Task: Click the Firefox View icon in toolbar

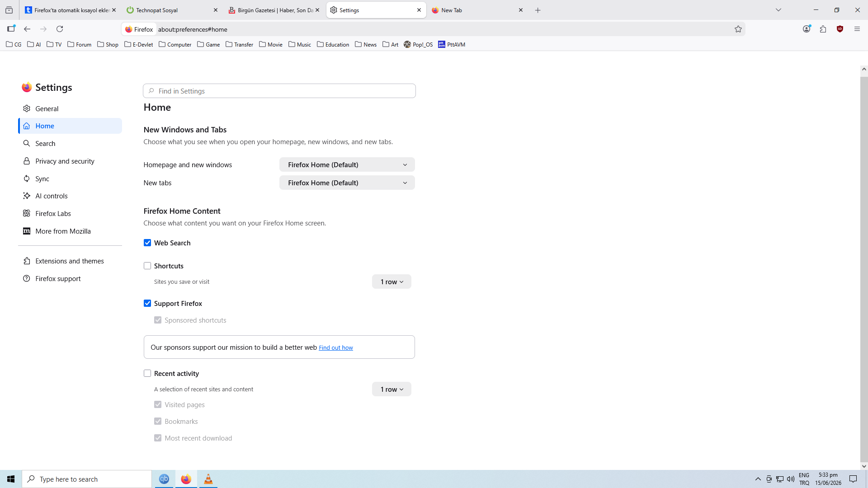Action: click(x=11, y=29)
